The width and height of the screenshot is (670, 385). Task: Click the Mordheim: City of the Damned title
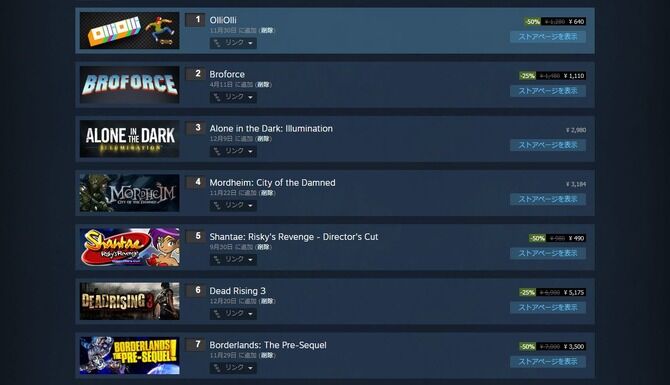[272, 182]
